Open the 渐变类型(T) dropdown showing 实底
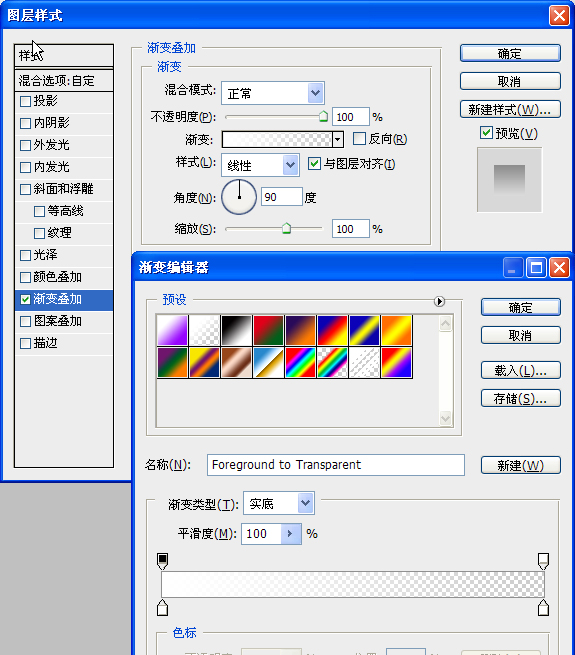This screenshot has width=575, height=655. pyautogui.click(x=279, y=503)
